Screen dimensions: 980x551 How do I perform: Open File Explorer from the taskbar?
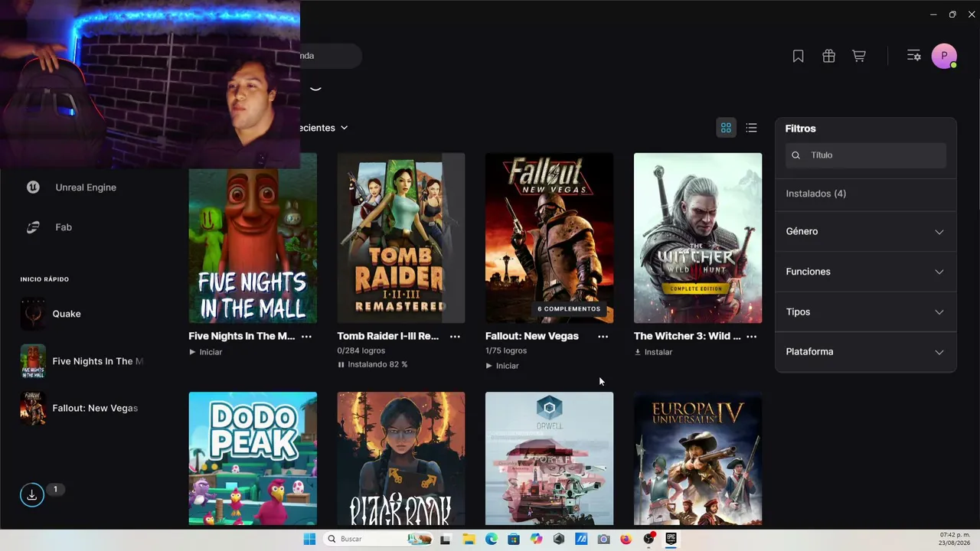pyautogui.click(x=469, y=539)
